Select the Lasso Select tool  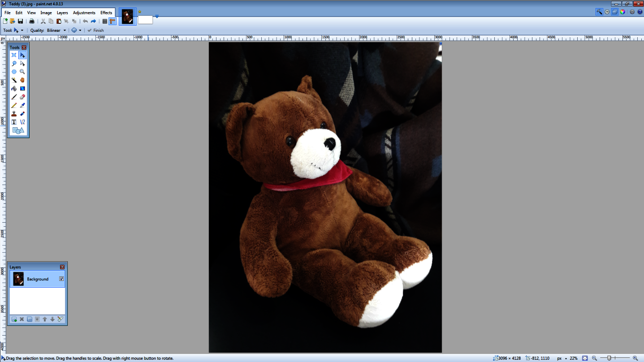14,63
